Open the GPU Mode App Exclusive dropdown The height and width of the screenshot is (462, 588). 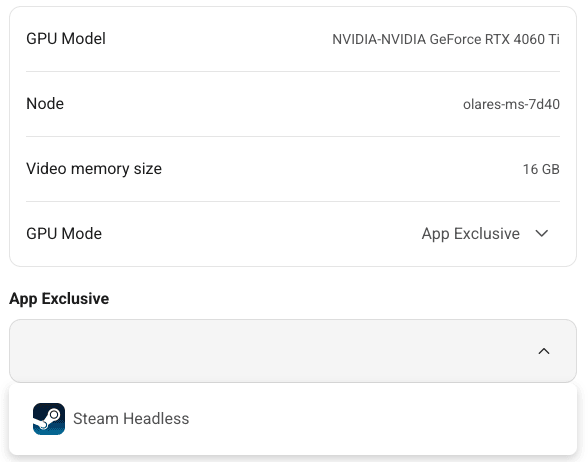tap(485, 234)
